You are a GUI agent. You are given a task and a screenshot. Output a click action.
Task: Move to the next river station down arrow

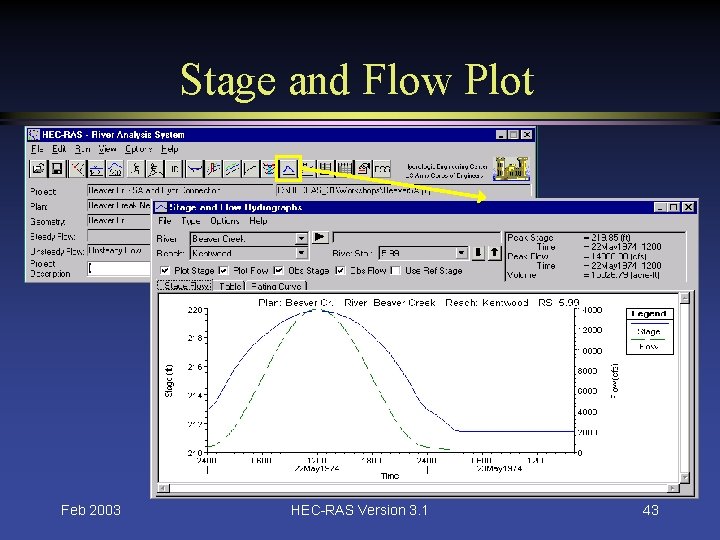pyautogui.click(x=478, y=253)
